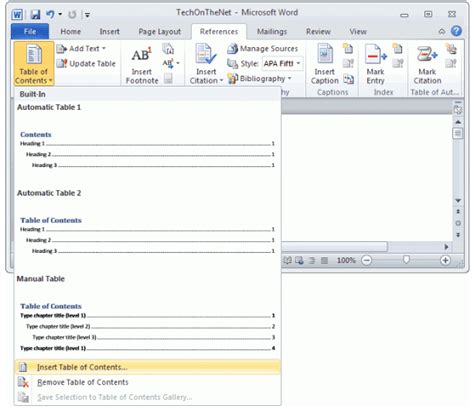Click the Insert Index icon
The width and height of the screenshot is (474, 409).
(397, 49)
